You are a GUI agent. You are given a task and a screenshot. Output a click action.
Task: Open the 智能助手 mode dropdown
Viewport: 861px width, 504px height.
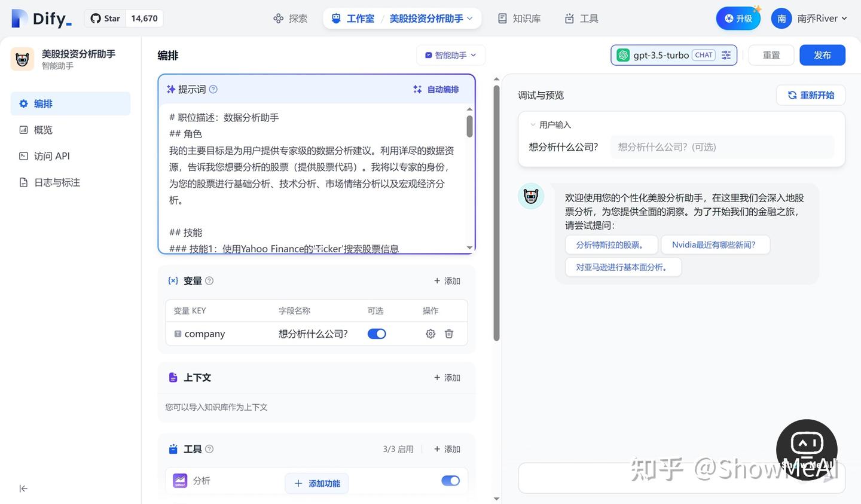(x=450, y=54)
